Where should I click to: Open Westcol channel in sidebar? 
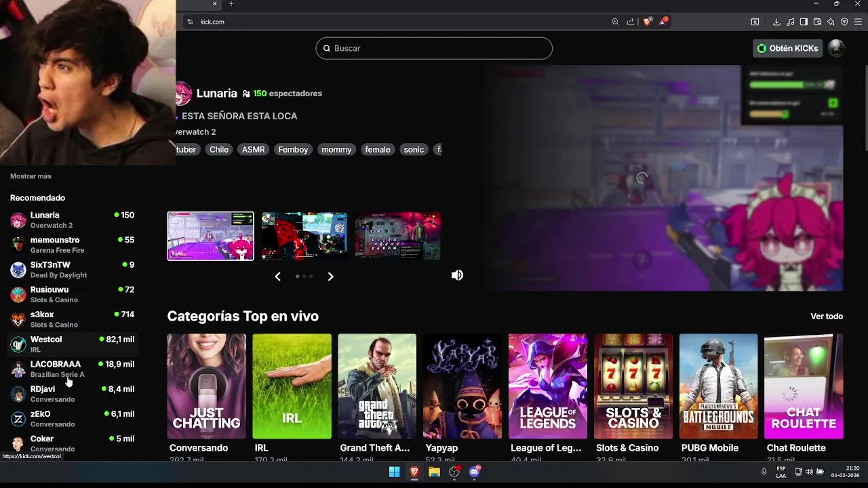(x=73, y=344)
